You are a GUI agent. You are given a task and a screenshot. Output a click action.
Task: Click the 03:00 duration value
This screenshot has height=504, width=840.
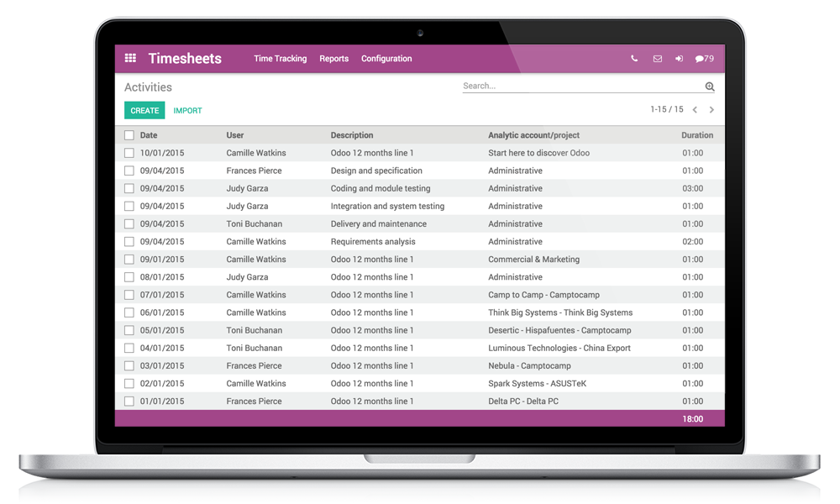pyautogui.click(x=693, y=188)
